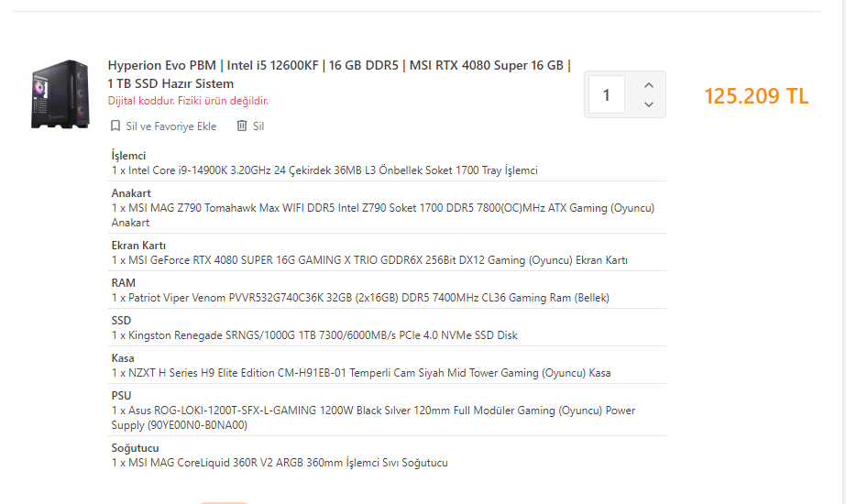Click the Anakart section heading
846x504 pixels.
(131, 193)
